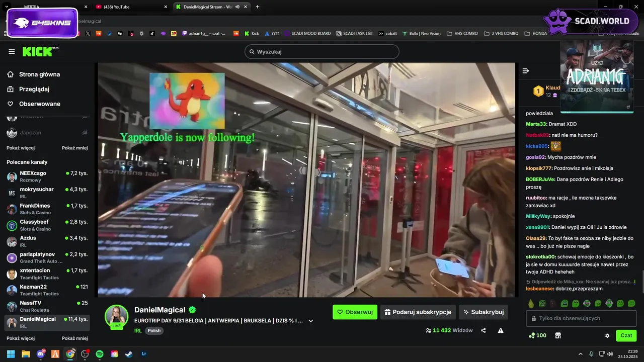The width and height of the screenshot is (644, 362).
Task: Open the share stream icon
Action: point(484,330)
